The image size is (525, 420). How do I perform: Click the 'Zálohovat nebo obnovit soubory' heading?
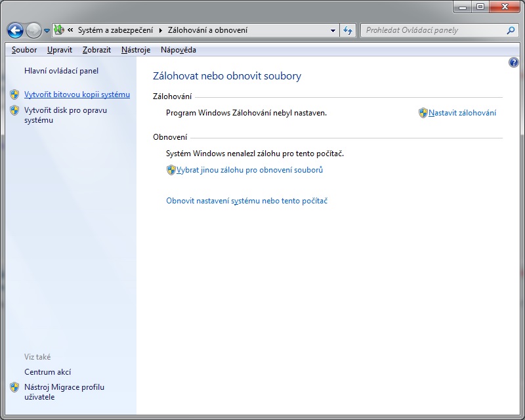pos(227,75)
